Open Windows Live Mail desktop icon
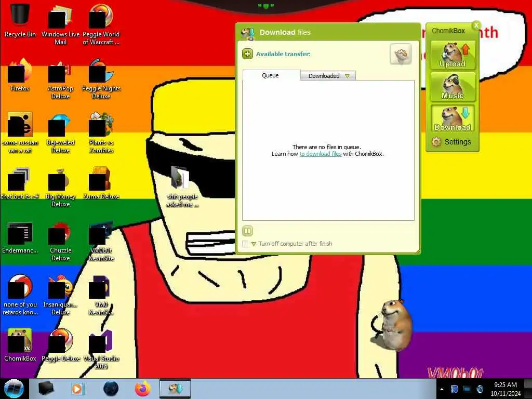The image size is (532, 399). [x=60, y=23]
